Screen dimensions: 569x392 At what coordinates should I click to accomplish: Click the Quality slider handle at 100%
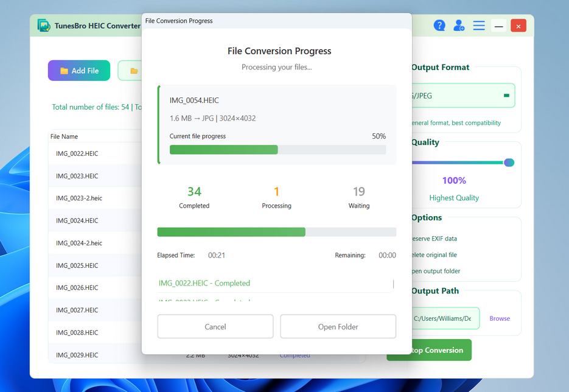pos(509,163)
